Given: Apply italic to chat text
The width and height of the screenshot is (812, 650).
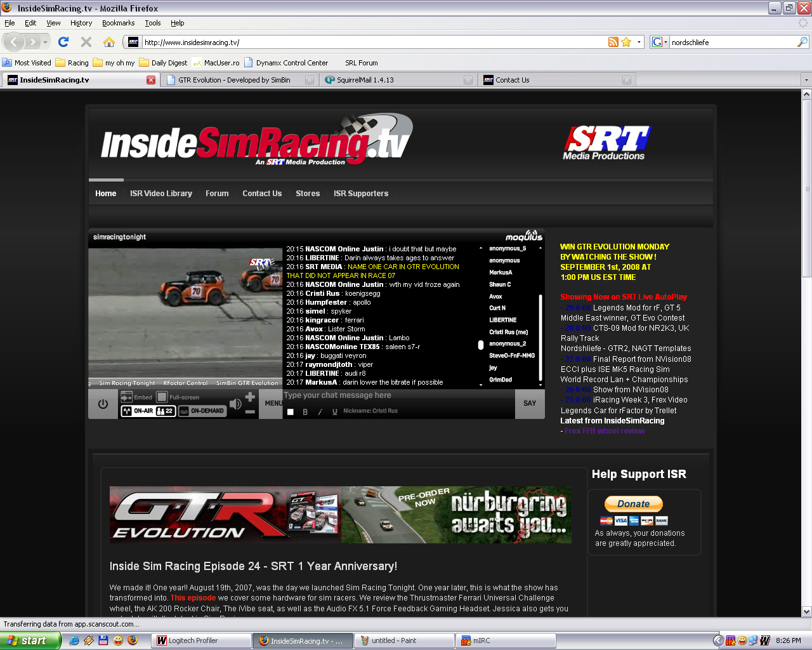Looking at the screenshot, I should (x=320, y=412).
